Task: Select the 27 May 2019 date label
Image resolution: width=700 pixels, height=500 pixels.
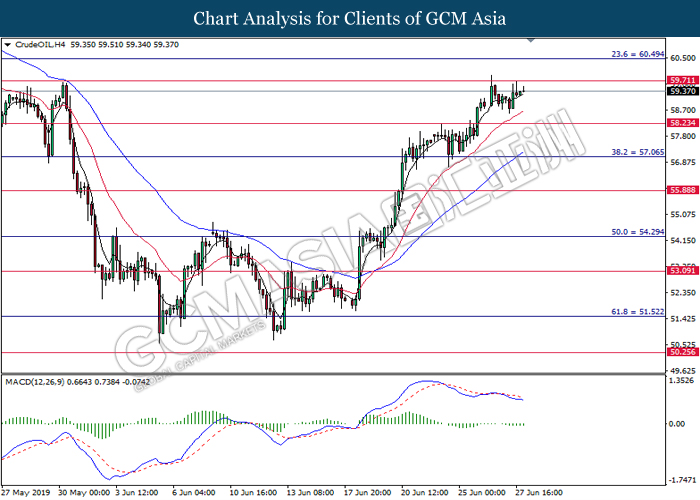Action: tap(26, 493)
